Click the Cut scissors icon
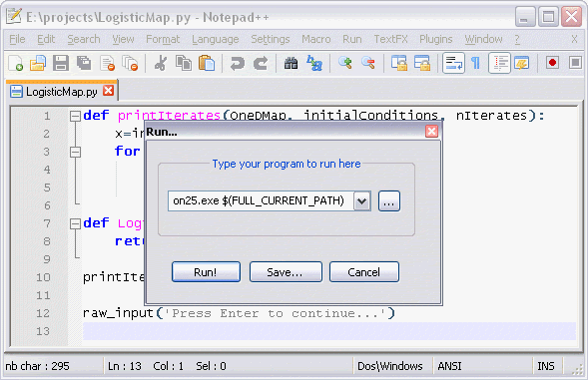588x380 pixels. (161, 63)
